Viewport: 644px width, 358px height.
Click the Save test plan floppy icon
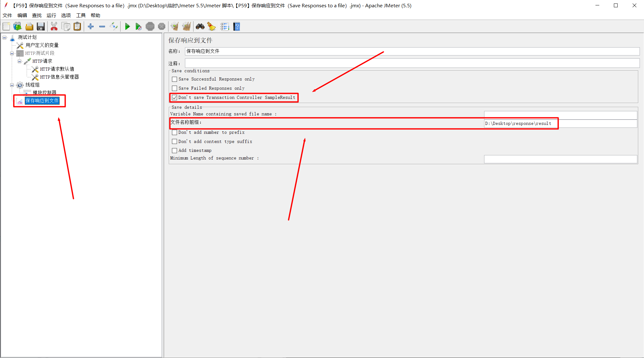tap(41, 27)
